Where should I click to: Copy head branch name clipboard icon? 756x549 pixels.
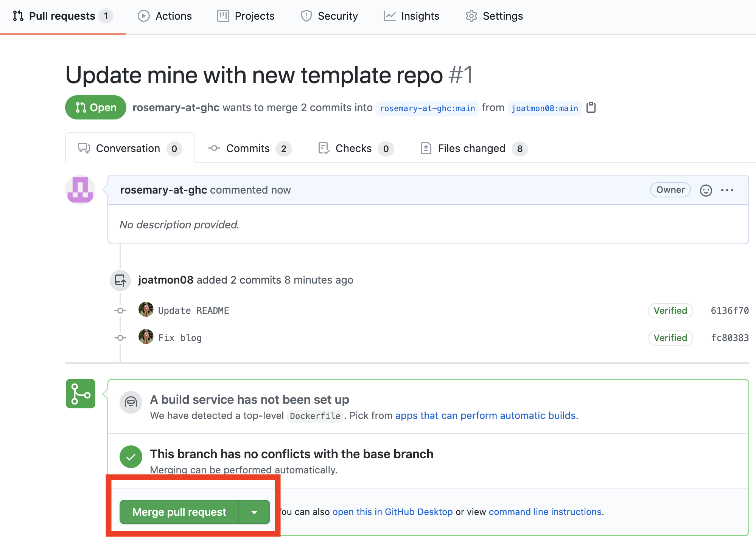pos(591,108)
